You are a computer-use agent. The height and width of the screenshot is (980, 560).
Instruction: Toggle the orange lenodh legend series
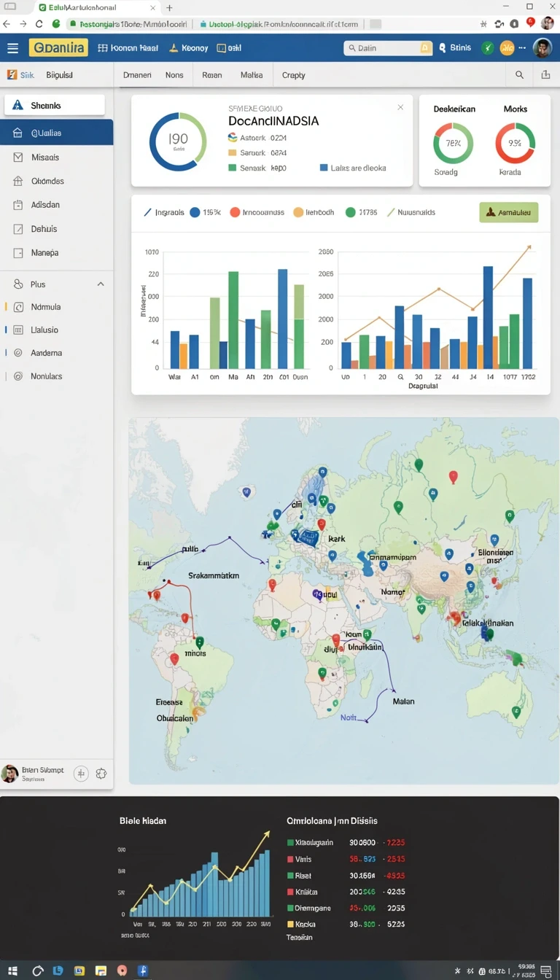(x=314, y=212)
